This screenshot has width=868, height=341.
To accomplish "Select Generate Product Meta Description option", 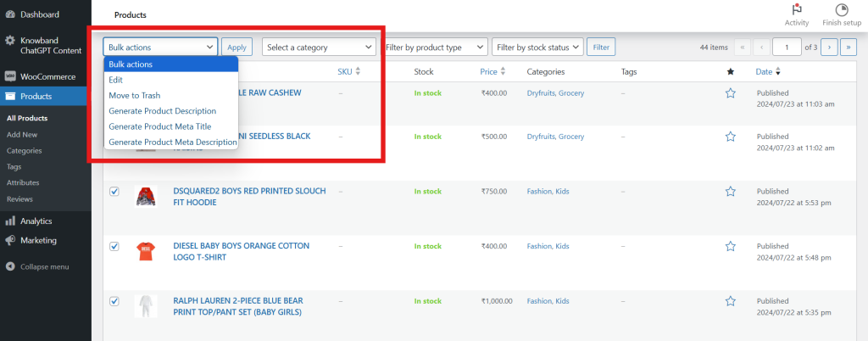I will pyautogui.click(x=171, y=142).
